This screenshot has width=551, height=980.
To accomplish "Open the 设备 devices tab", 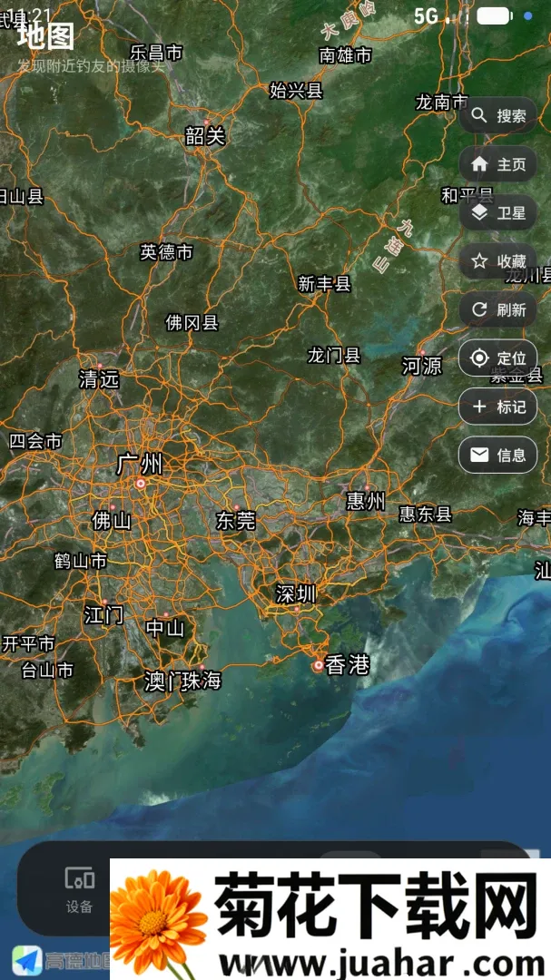I will (80, 890).
